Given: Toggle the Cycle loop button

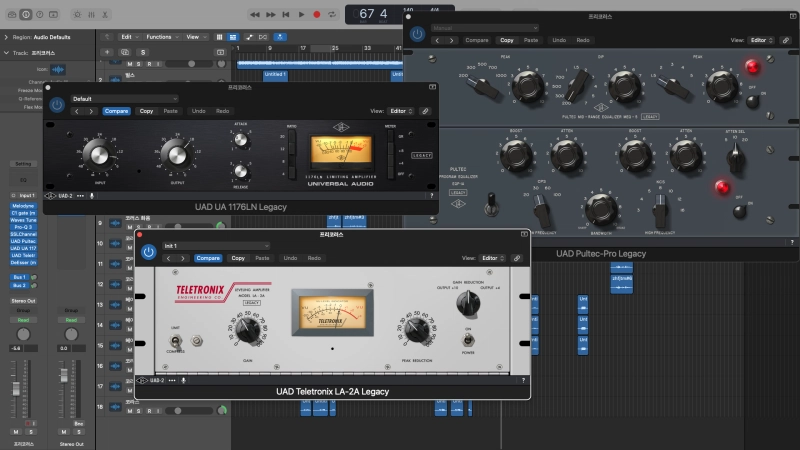Looking at the screenshot, I should click(332, 14).
